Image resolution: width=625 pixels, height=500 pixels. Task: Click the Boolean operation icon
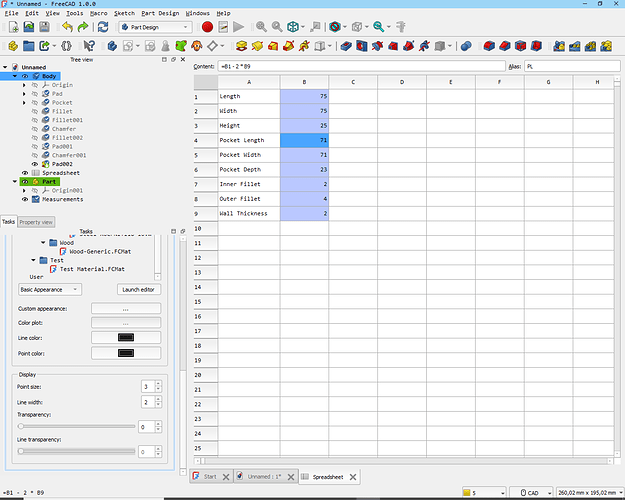466,46
